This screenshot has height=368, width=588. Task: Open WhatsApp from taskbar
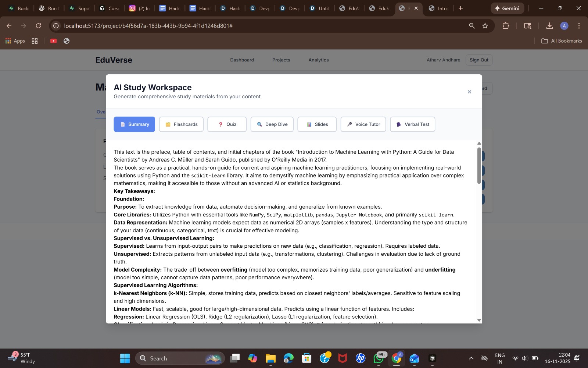point(379,358)
